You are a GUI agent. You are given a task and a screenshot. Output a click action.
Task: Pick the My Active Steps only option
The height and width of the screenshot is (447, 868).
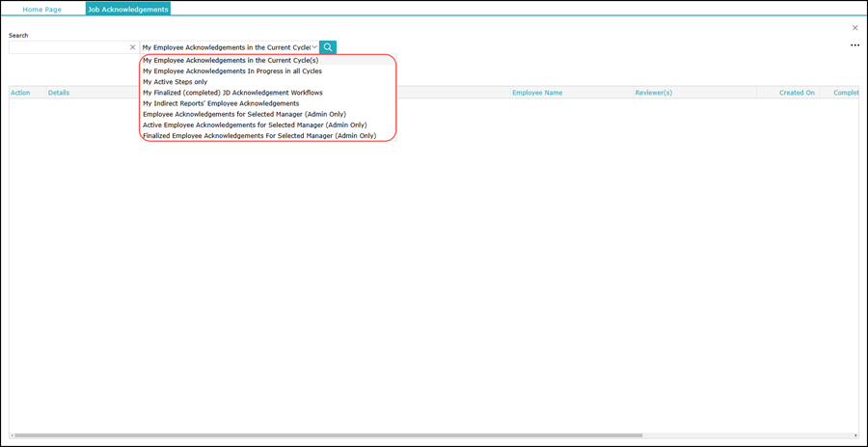point(175,82)
